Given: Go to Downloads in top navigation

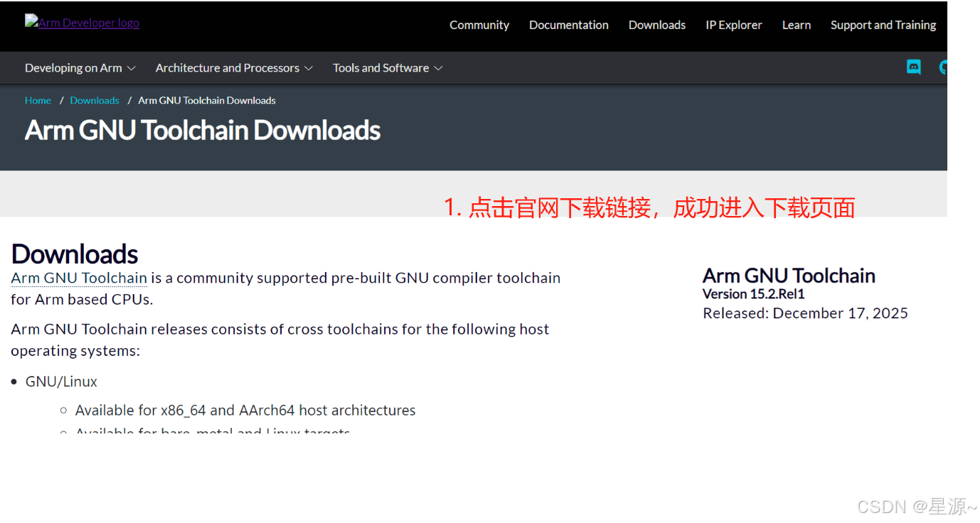Looking at the screenshot, I should tap(657, 25).
